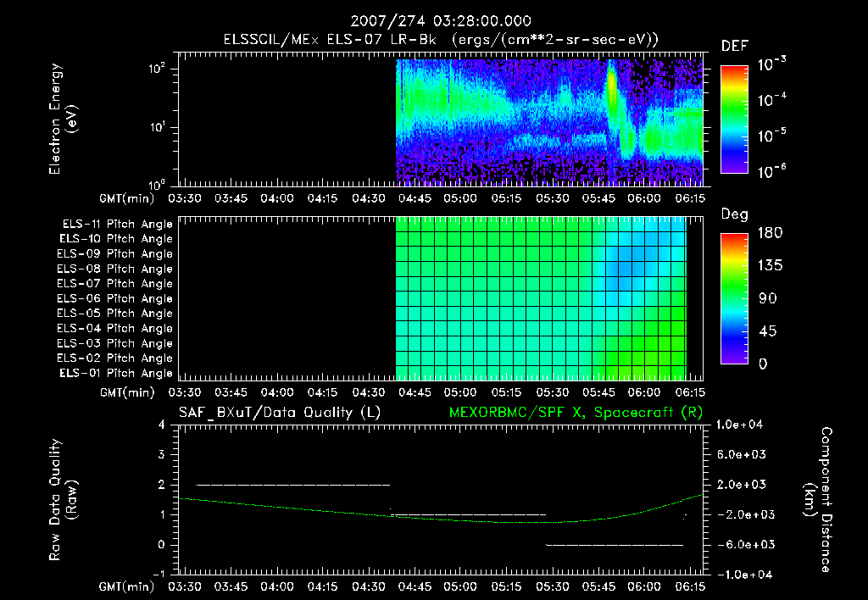Select ELS-06 Pitch Angle row label
The image size is (868, 600).
[115, 299]
